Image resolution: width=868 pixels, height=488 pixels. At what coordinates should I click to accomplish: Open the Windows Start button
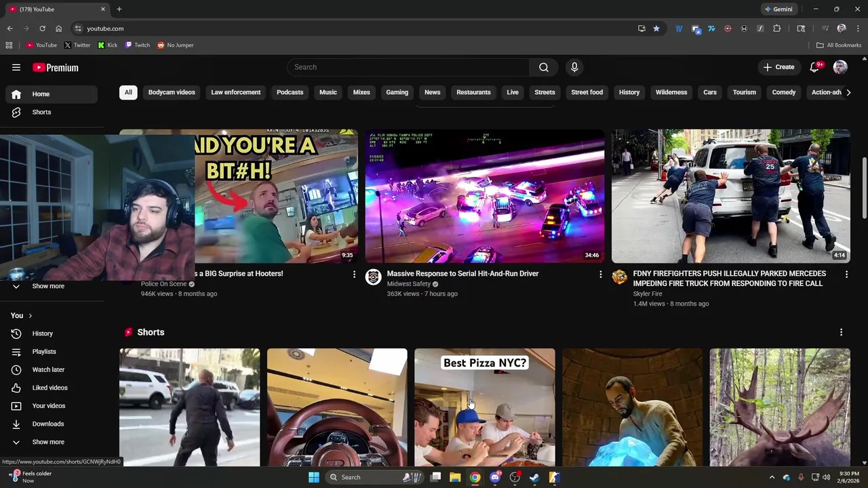[x=314, y=477]
